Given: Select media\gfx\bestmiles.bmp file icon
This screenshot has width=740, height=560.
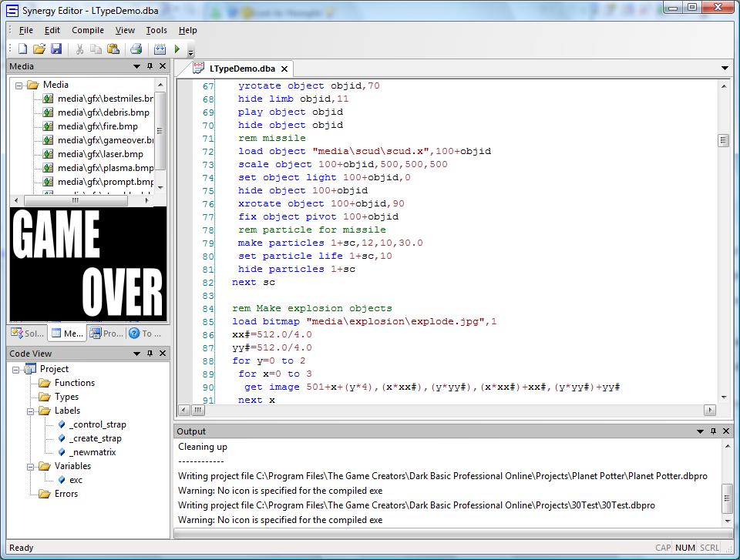Looking at the screenshot, I should (48, 99).
